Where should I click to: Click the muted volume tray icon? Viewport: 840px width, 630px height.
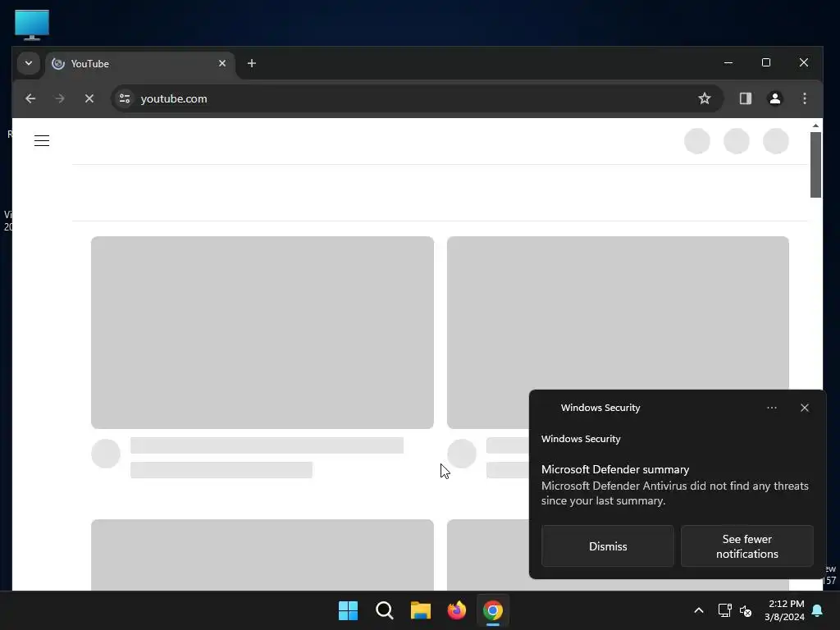point(746,610)
